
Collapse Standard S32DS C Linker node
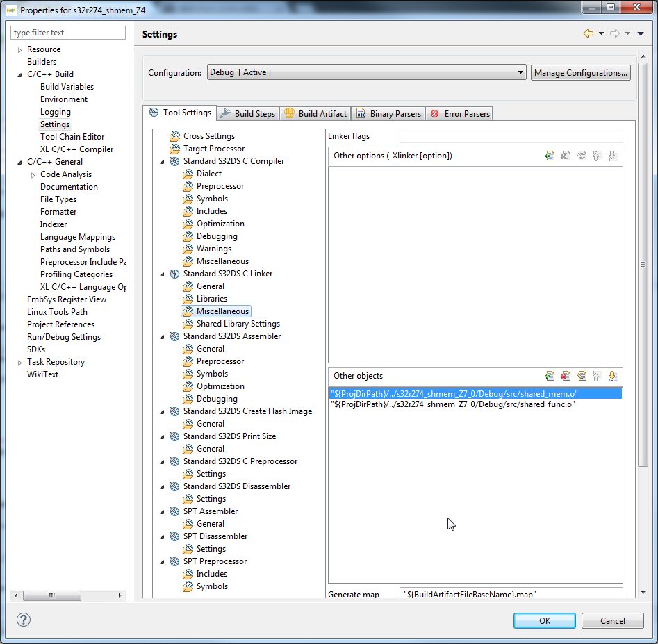tap(162, 274)
